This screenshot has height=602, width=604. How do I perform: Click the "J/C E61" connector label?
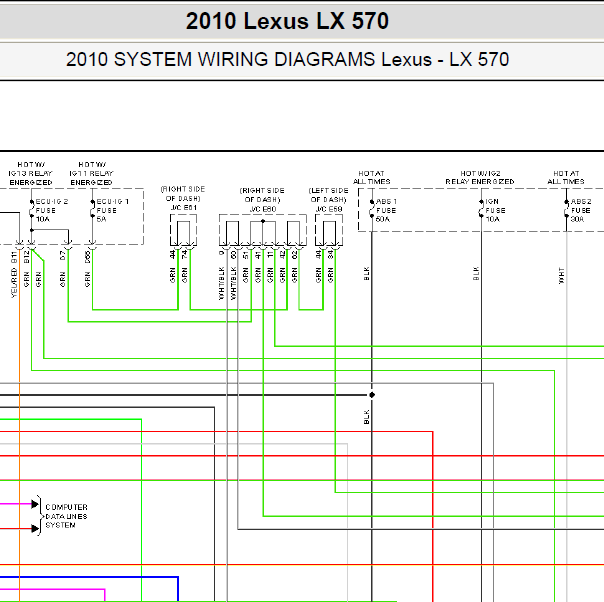click(184, 208)
